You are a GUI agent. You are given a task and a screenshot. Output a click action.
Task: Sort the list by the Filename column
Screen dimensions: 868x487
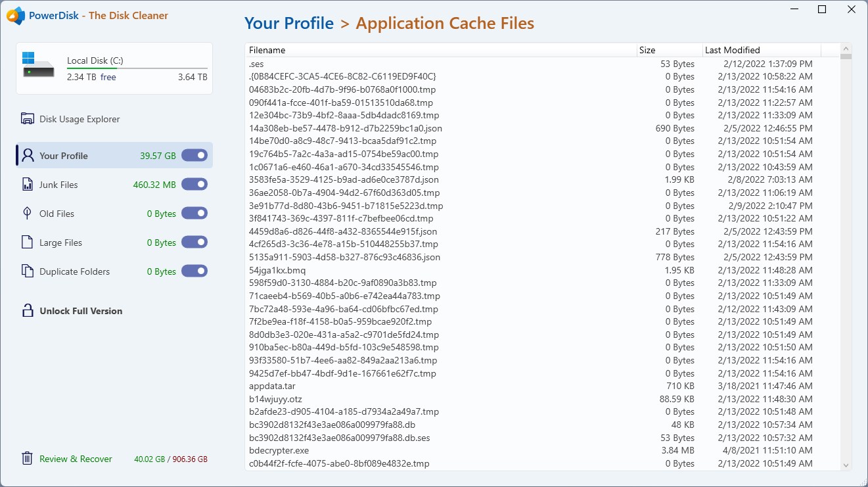[440, 50]
